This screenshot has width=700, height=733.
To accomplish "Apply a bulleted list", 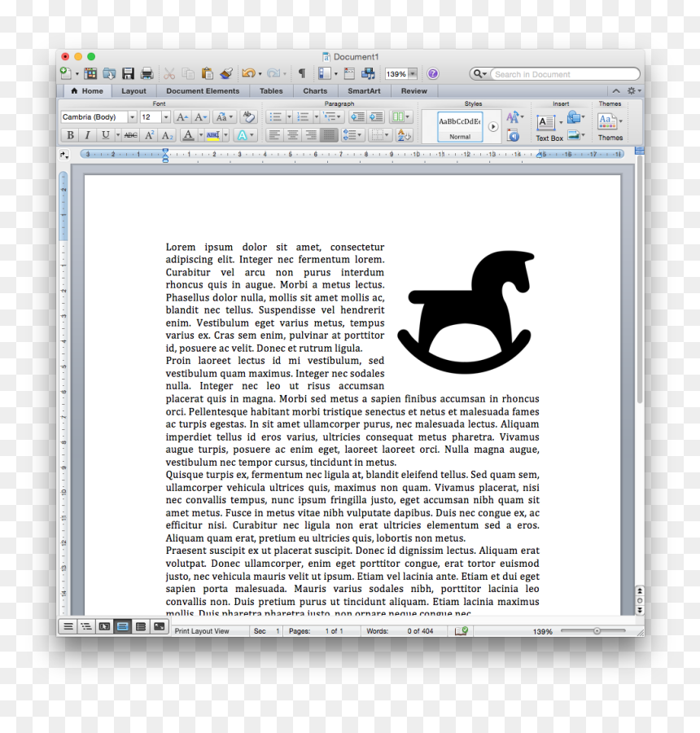I will [x=276, y=116].
